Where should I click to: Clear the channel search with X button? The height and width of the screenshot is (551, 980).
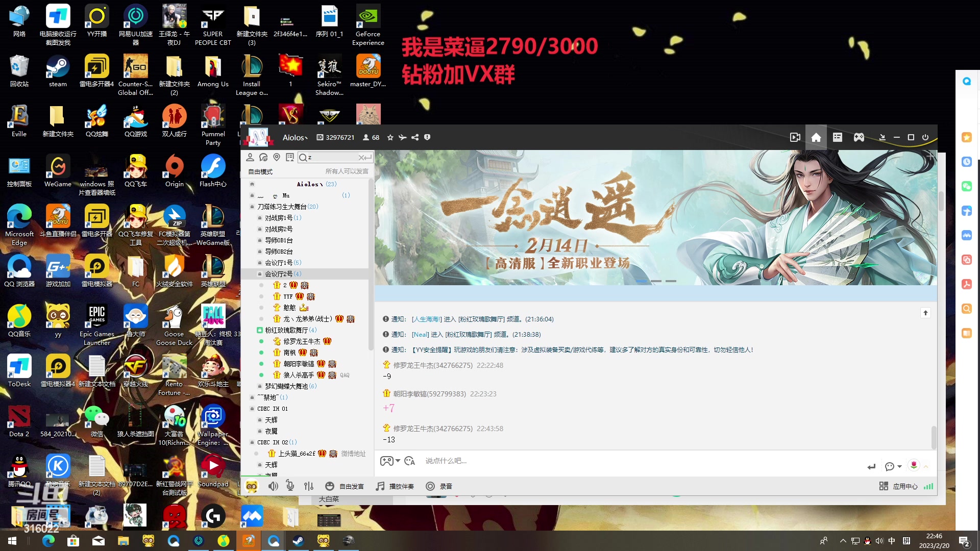coord(361,158)
